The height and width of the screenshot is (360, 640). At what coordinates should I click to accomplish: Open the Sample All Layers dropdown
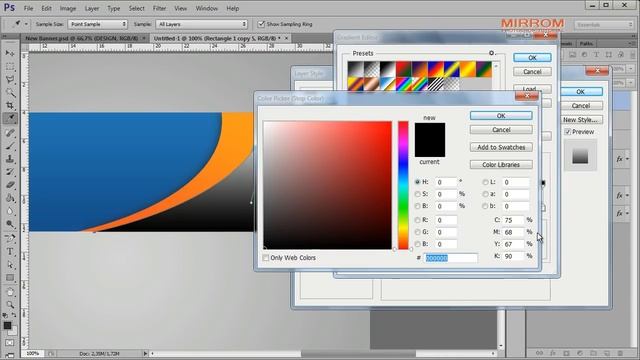pyautogui.click(x=202, y=24)
